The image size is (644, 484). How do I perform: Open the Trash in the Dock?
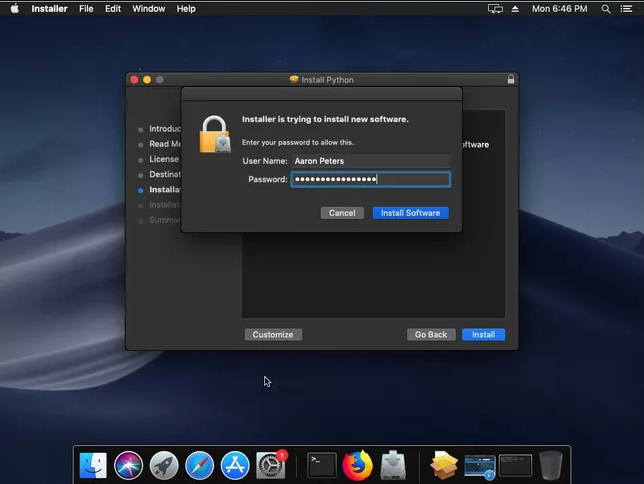click(x=550, y=465)
